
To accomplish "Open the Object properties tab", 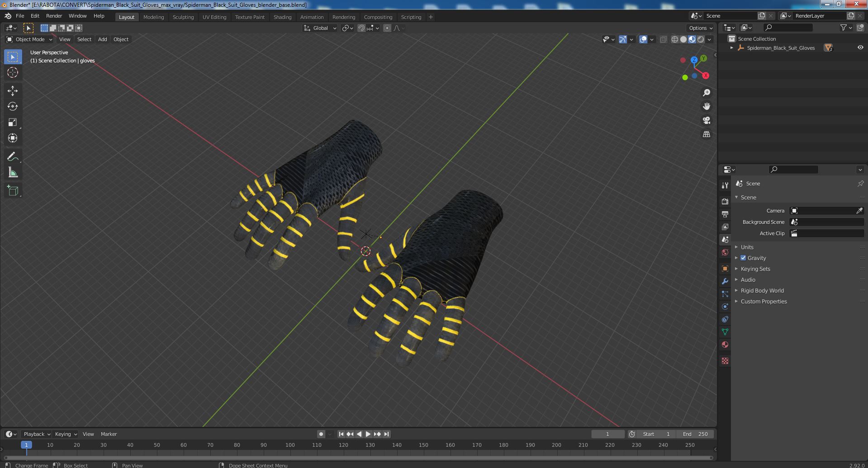I will click(725, 269).
